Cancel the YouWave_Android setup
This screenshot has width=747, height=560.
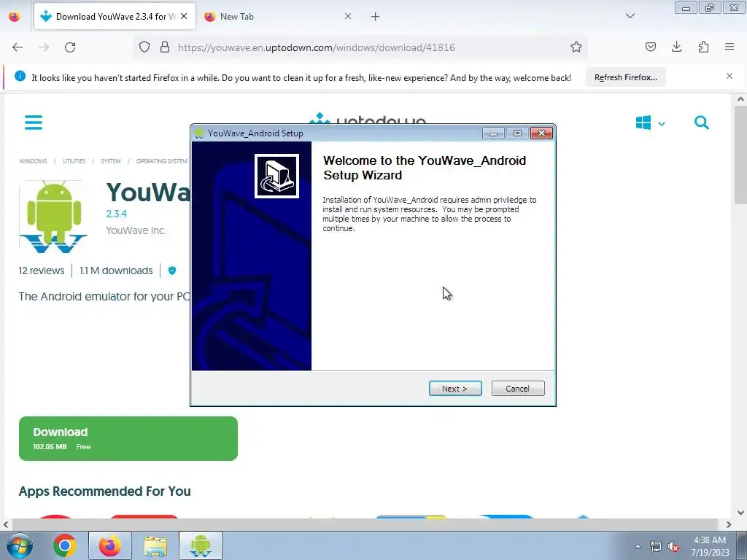click(518, 389)
